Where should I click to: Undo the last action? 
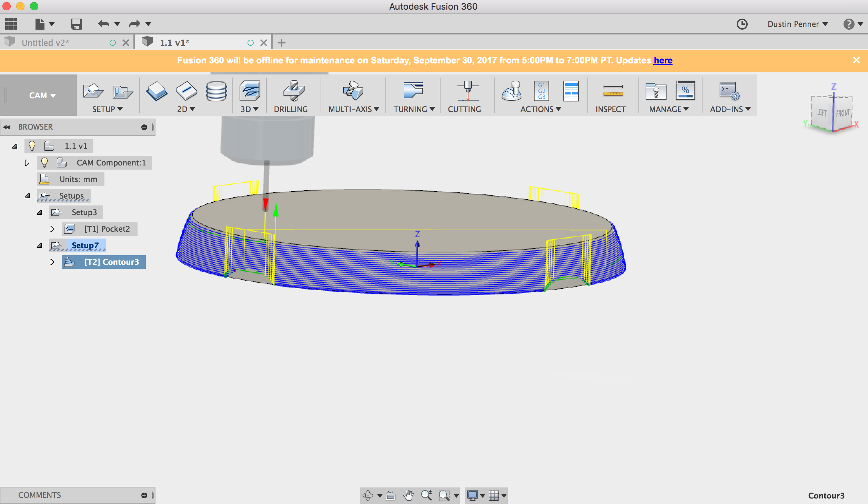103,24
